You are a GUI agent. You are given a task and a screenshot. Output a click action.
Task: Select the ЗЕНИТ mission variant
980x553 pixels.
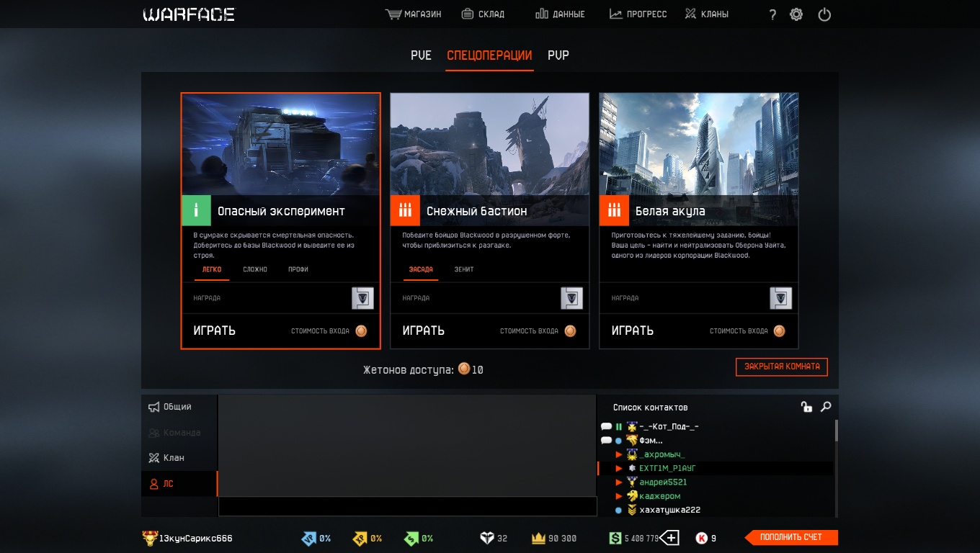tap(464, 269)
